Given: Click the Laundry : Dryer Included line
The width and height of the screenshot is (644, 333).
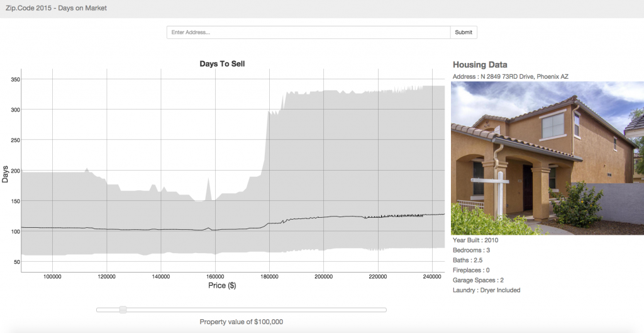Looking at the screenshot, I should 486,290.
